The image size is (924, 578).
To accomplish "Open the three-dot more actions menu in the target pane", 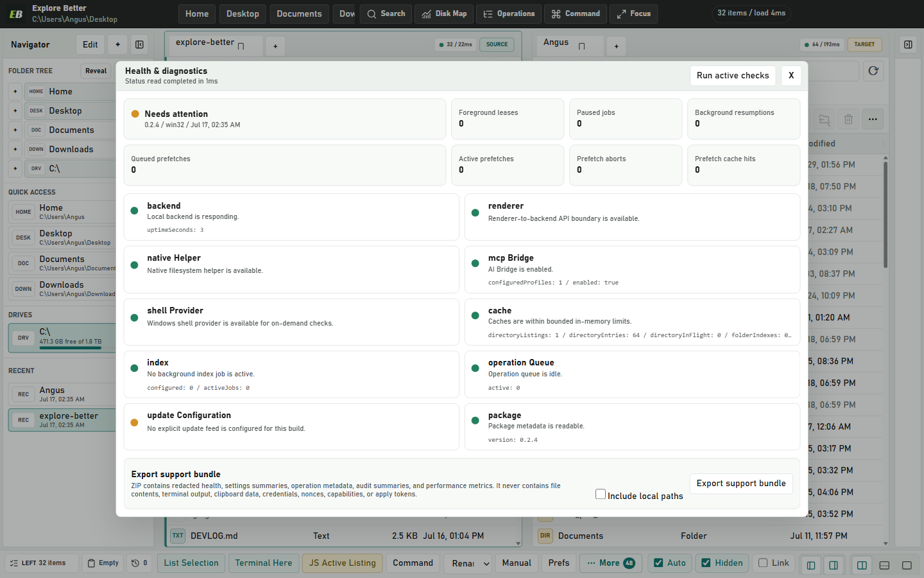I will click(873, 119).
